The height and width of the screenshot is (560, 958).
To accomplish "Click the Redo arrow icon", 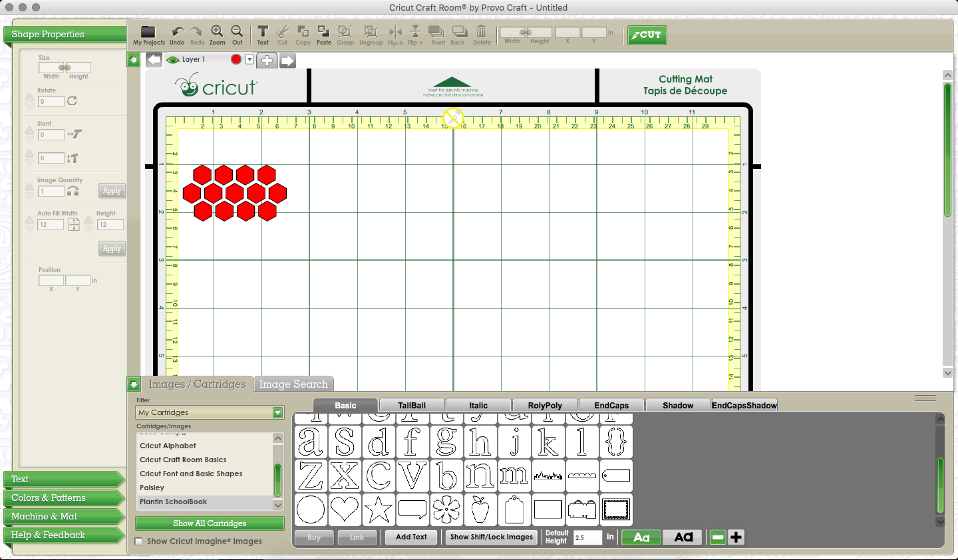I will tap(197, 31).
